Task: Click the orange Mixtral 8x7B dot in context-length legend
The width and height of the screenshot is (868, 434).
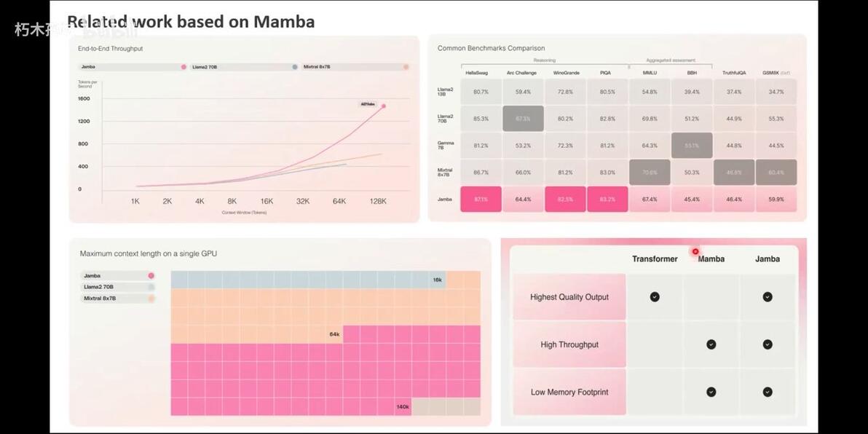Action: click(x=151, y=299)
